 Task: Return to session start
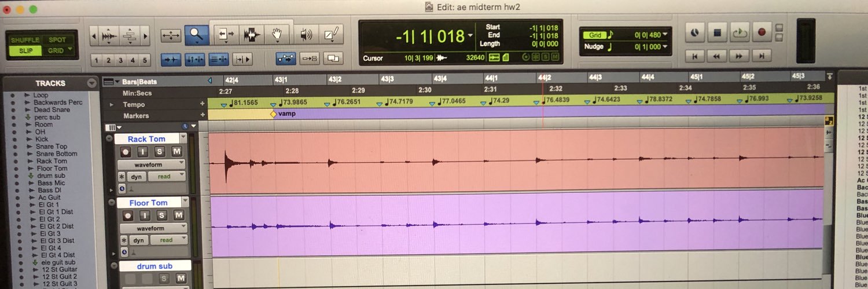tap(695, 56)
